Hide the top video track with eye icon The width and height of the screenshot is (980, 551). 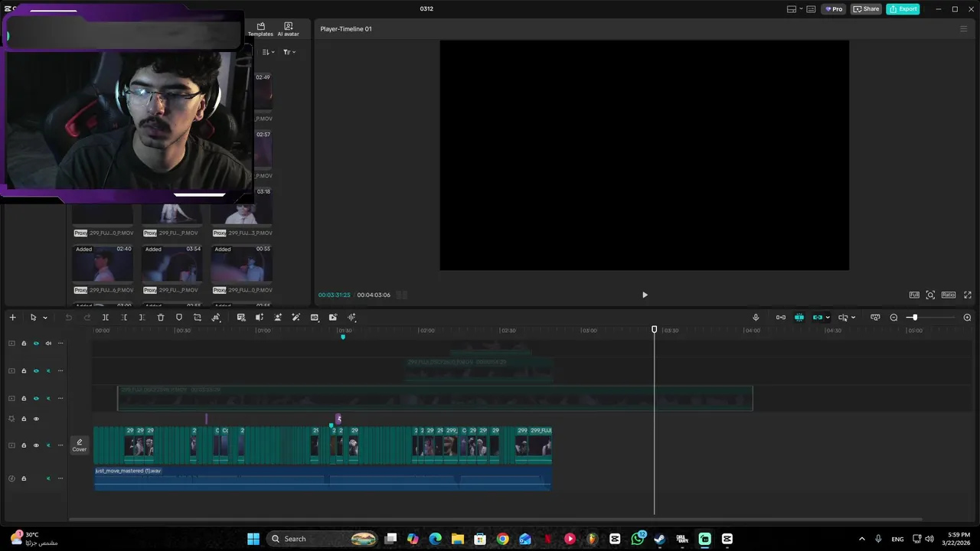(x=36, y=344)
